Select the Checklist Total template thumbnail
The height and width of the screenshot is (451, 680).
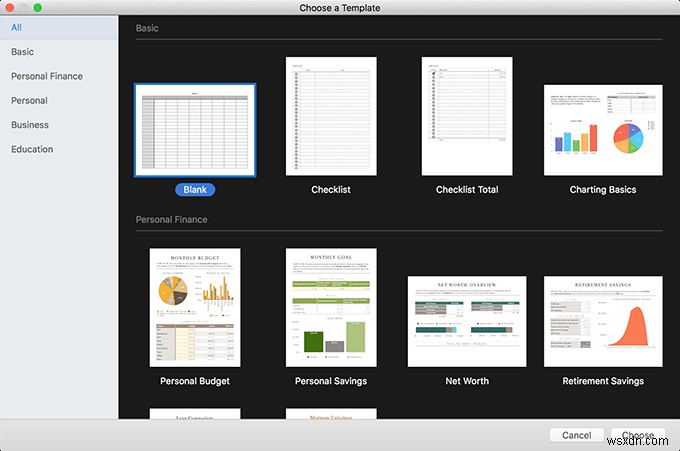point(467,116)
